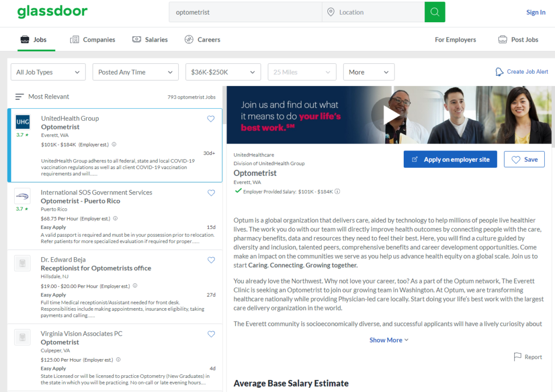Click info icon after Employer Provided Salary

pos(337,192)
